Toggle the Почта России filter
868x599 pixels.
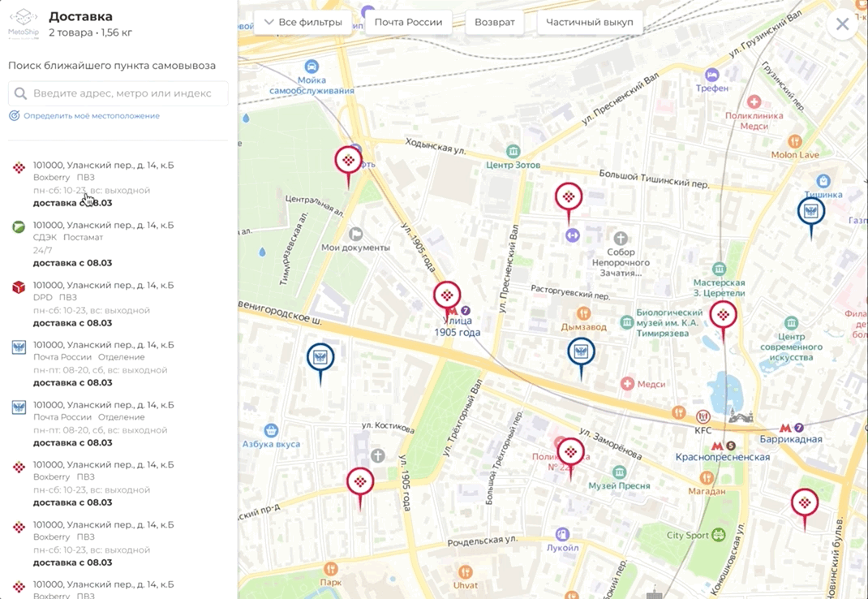[409, 22]
